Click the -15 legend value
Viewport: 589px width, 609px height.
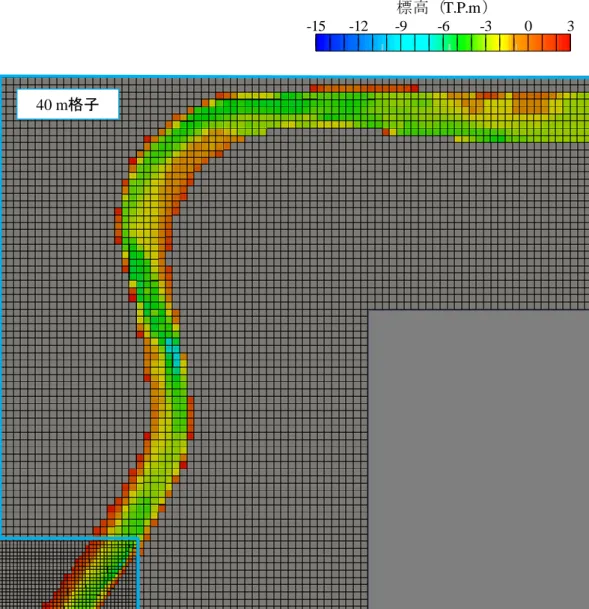coord(316,26)
